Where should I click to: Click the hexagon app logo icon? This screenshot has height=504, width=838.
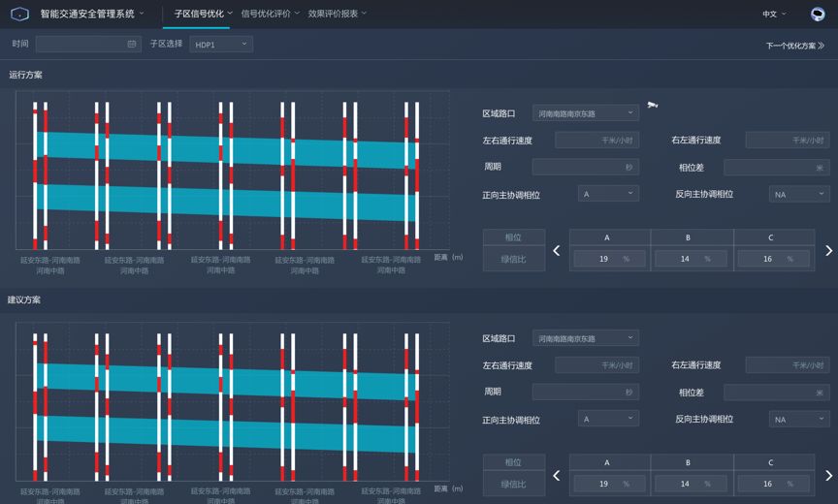(19, 14)
